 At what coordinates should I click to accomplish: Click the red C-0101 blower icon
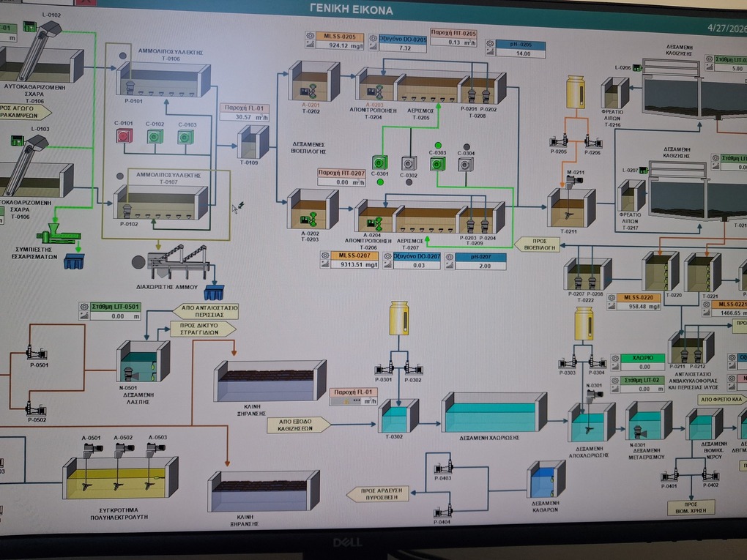pyautogui.click(x=123, y=136)
